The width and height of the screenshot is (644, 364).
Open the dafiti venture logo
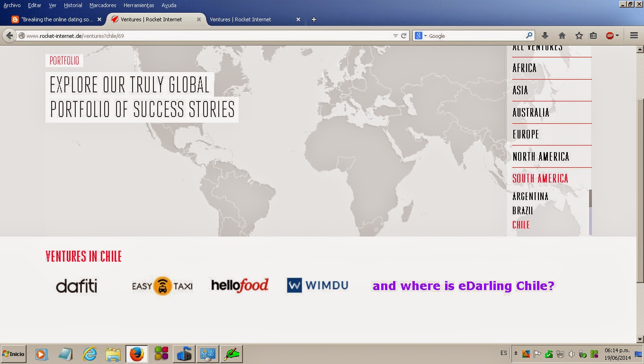click(x=76, y=286)
